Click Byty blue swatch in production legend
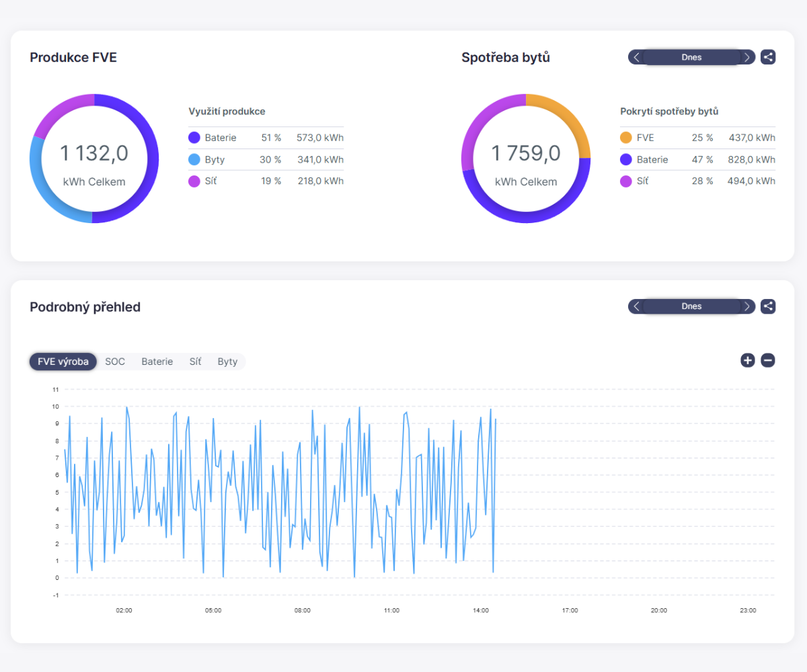 pyautogui.click(x=194, y=160)
